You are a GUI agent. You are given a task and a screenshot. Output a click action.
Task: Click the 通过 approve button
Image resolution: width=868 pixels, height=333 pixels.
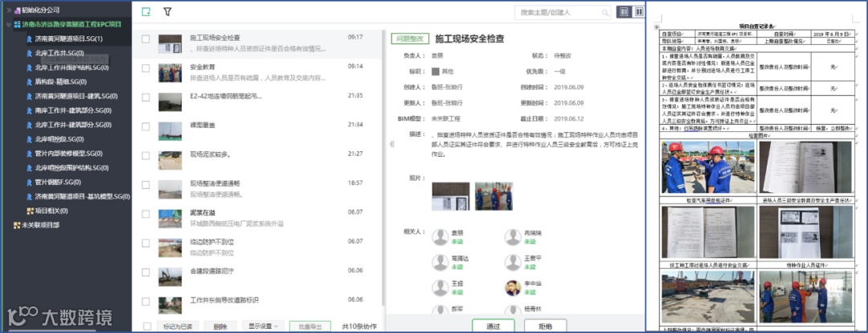[x=493, y=327]
